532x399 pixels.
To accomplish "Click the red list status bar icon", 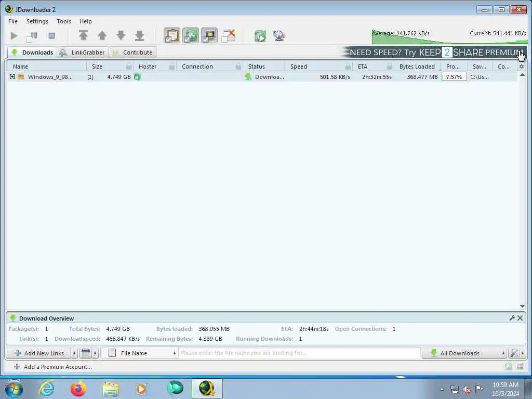I will pos(520,366).
